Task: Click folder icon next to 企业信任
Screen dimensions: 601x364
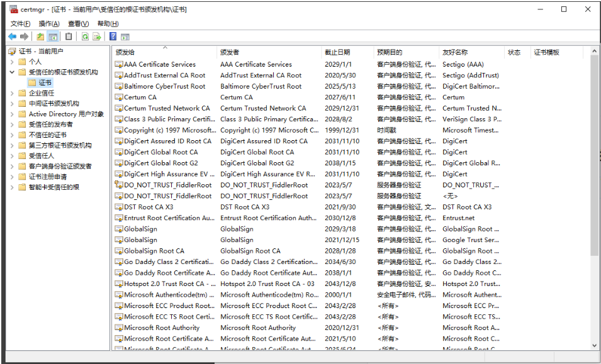Action: point(22,93)
